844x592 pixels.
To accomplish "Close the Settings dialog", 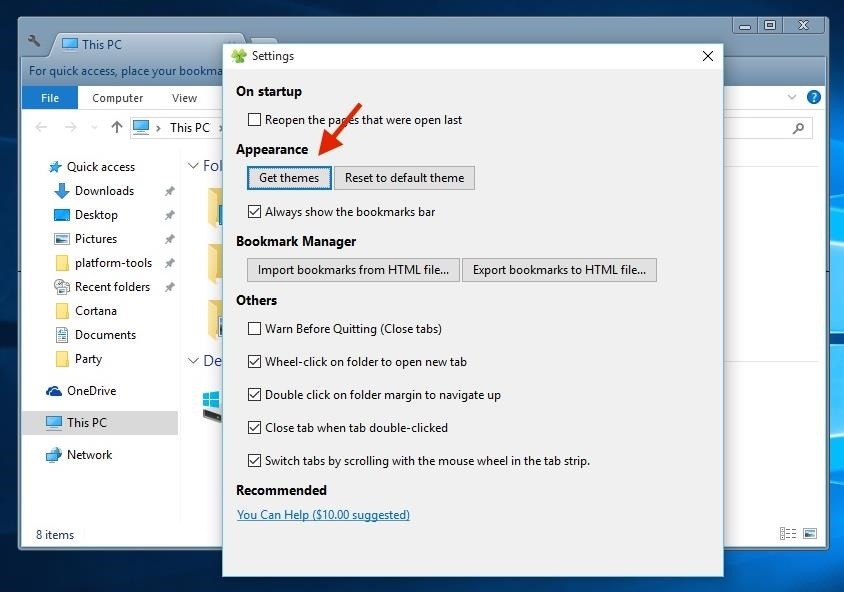I will click(x=708, y=56).
